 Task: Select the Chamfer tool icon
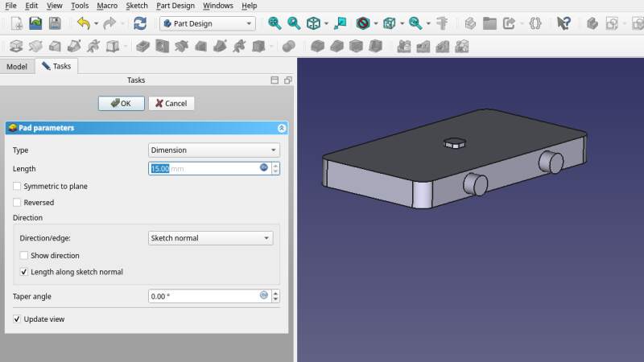point(336,46)
